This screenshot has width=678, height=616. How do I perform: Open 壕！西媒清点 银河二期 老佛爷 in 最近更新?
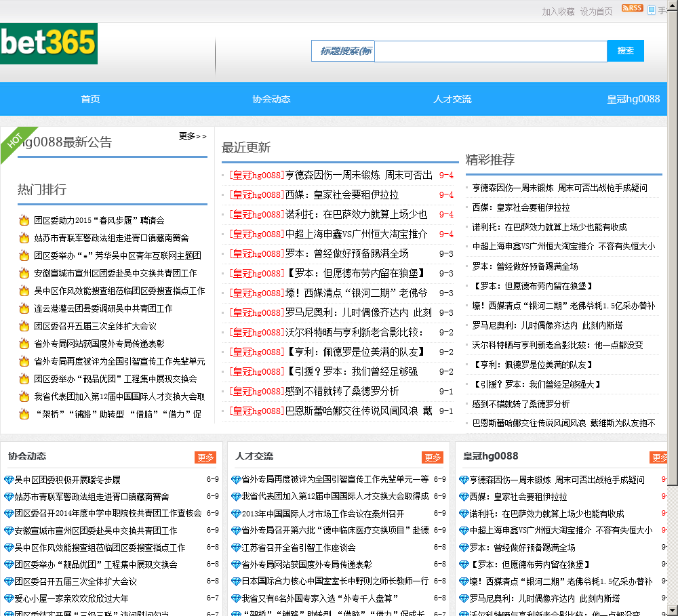click(357, 293)
